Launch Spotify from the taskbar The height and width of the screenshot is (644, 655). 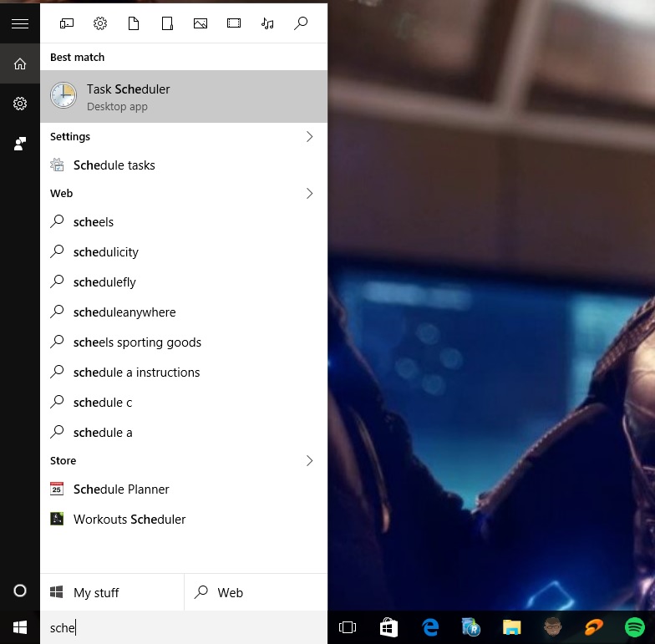634,627
